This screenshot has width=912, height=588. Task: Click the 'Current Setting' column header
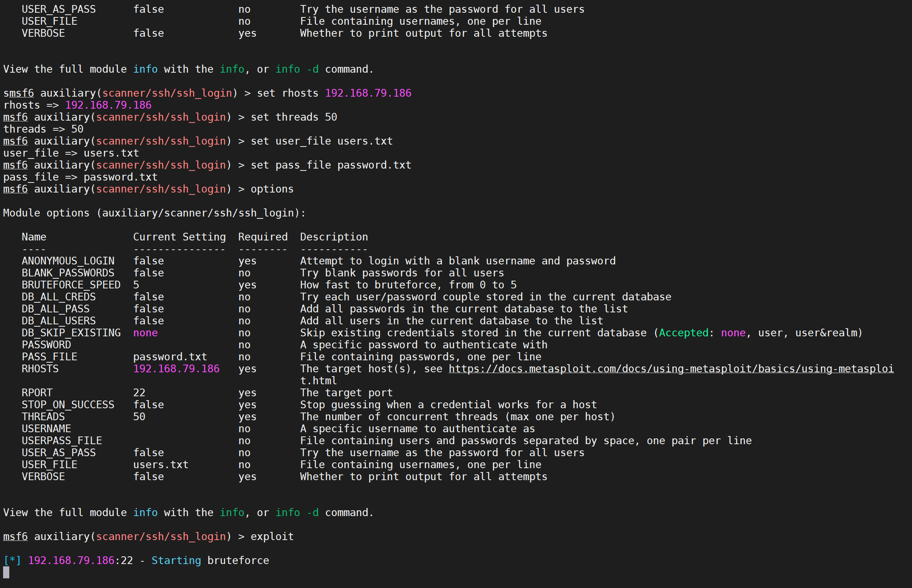[x=179, y=237]
